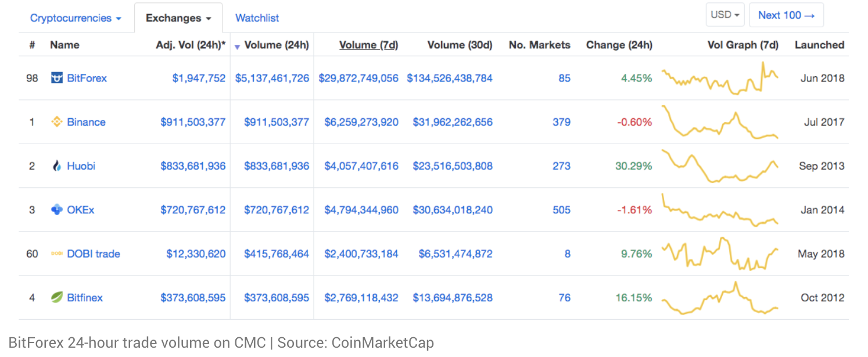Sort by Adj. Vol (24h) column
868x357 pixels.
point(191,45)
